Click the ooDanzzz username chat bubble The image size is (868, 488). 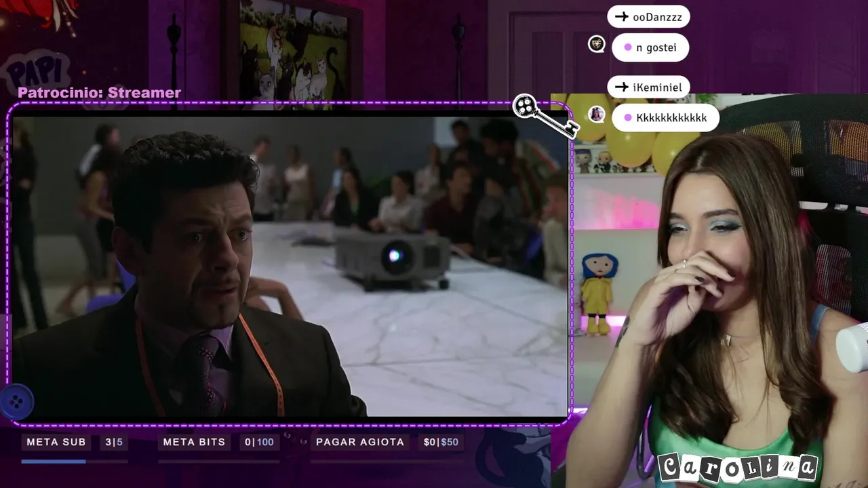pos(648,17)
